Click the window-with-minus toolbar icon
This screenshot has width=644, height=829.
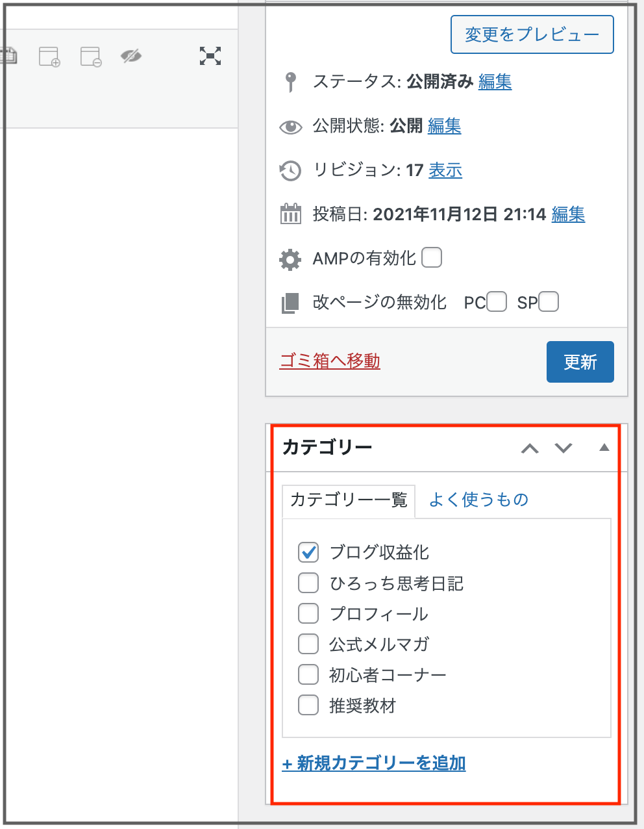(91, 57)
